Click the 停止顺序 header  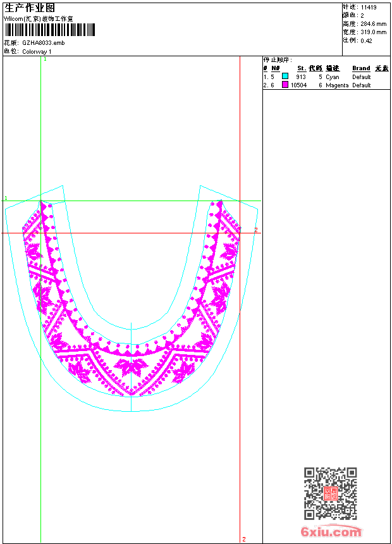point(278,60)
